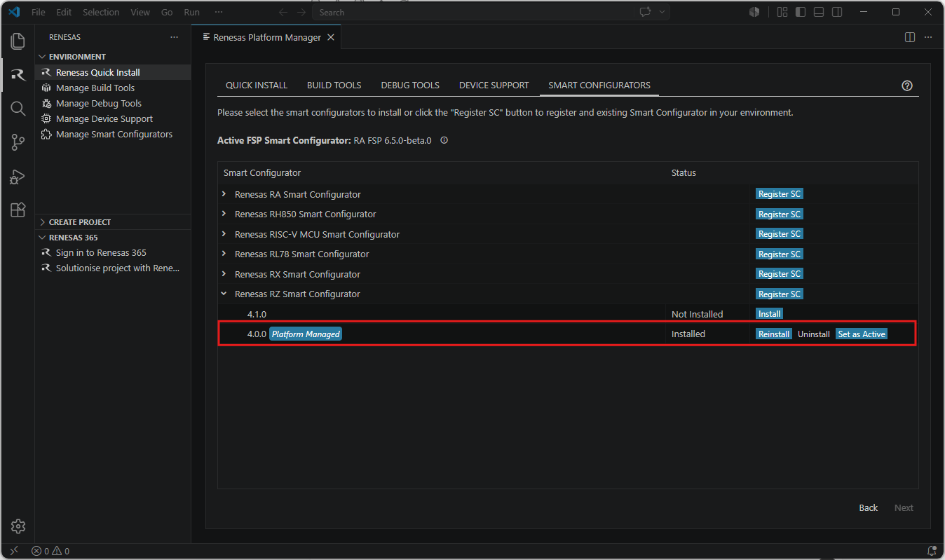Image resolution: width=945 pixels, height=560 pixels.
Task: Toggle the secondary side bar
Action: (837, 12)
